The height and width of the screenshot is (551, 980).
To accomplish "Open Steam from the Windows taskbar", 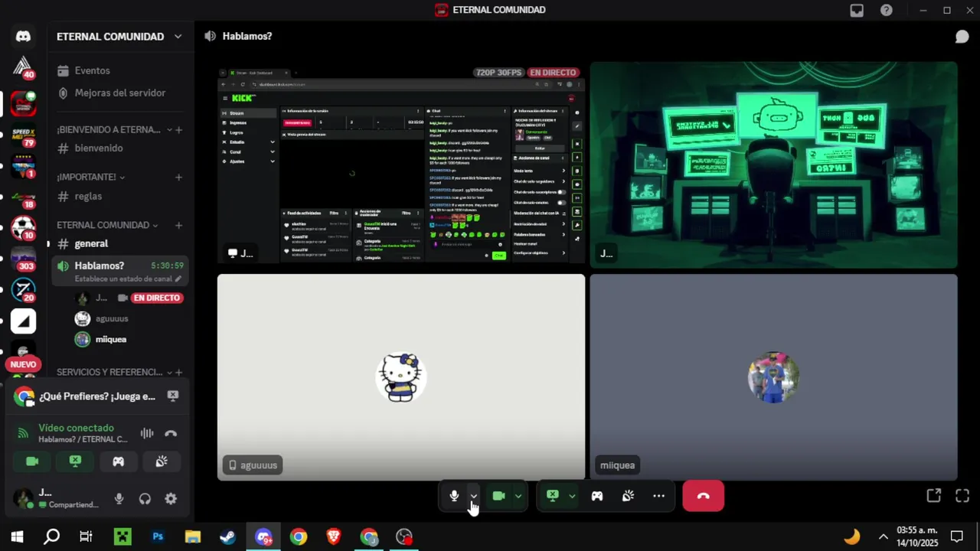I will point(227,536).
